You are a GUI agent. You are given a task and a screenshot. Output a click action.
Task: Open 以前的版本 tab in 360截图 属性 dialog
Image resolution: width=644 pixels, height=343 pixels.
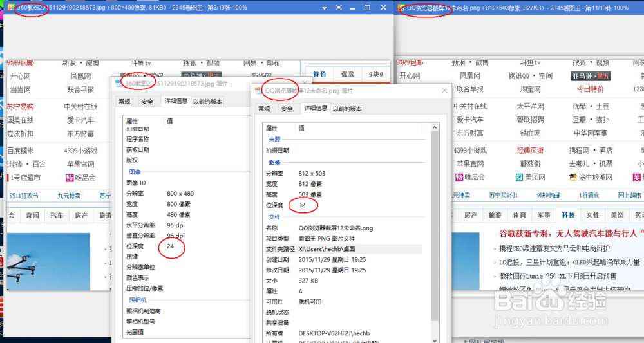(208, 101)
